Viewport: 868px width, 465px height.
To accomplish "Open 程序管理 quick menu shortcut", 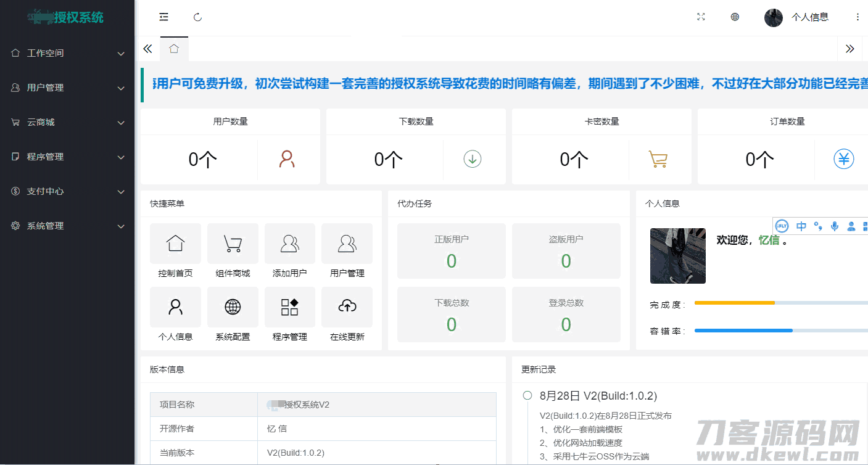I will coord(290,307).
